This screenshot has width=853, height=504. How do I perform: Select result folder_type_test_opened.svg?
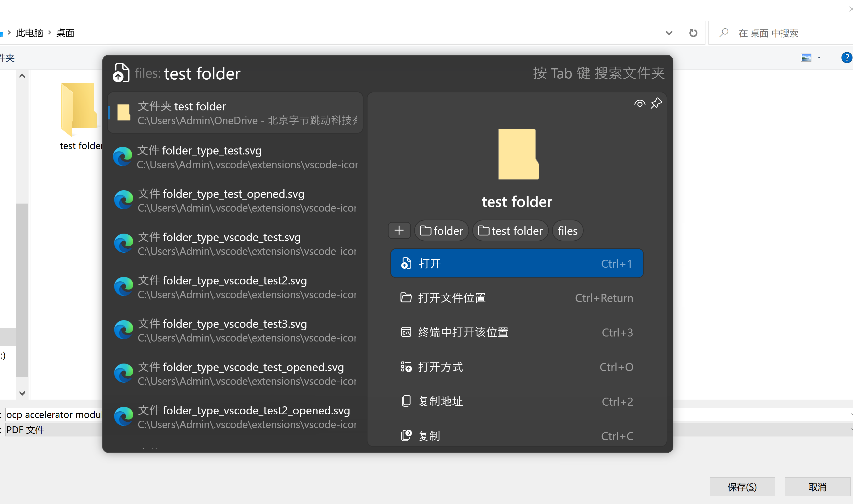pos(235,200)
